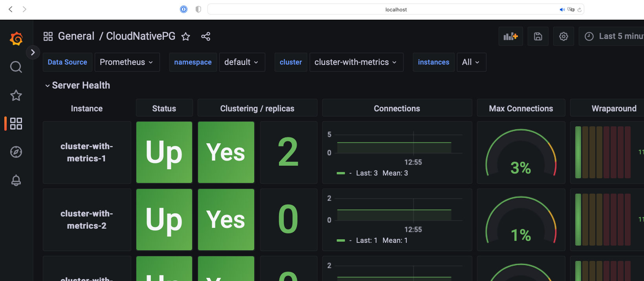
Task: Open the Last 5 minutes time picker
Action: 611,36
